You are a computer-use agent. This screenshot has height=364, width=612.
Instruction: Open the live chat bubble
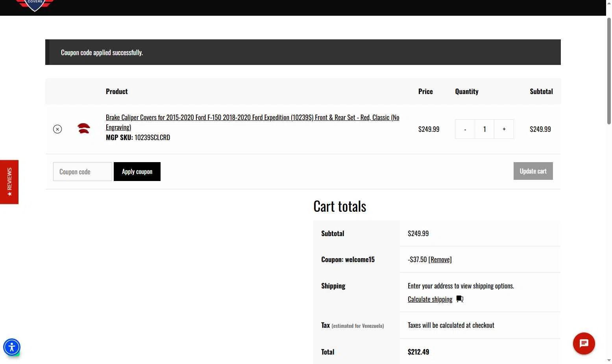pos(584,344)
